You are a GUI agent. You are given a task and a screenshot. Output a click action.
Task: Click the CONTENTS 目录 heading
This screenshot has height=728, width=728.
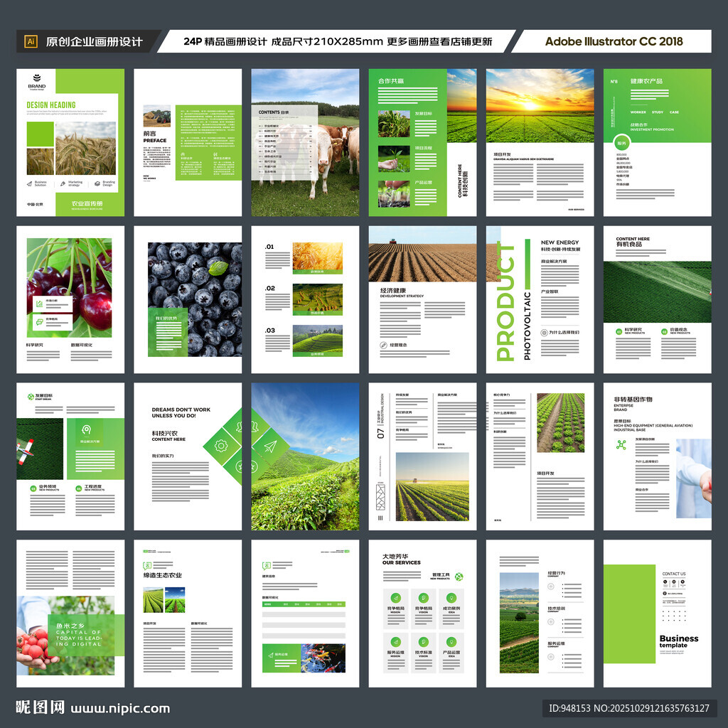point(274,112)
